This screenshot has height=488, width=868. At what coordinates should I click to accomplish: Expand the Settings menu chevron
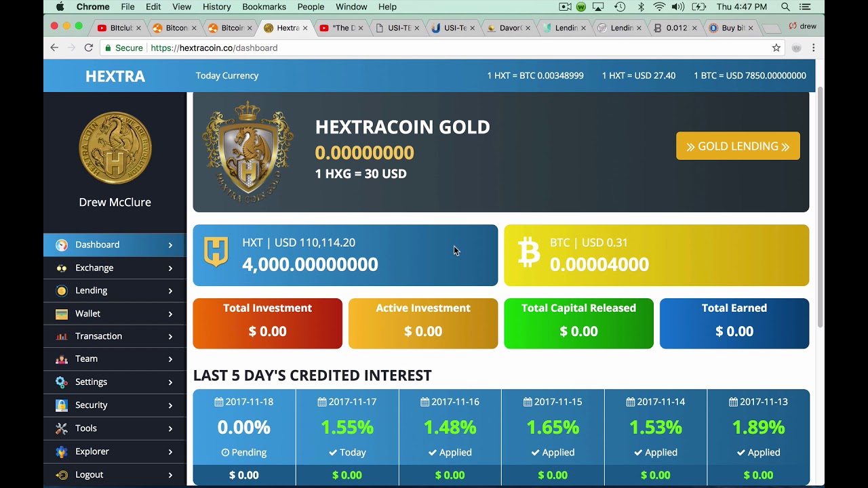[170, 383]
